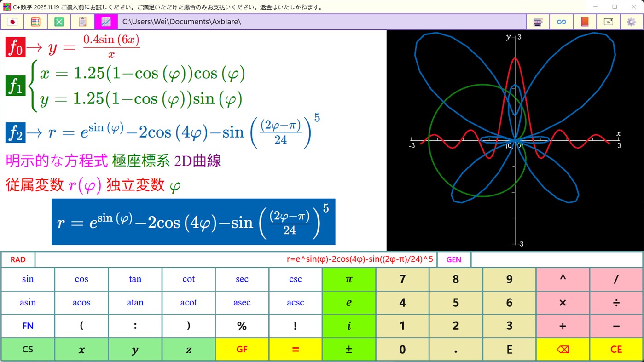Click the highlighted blue polar formula box
644x362 pixels.
pyautogui.click(x=193, y=221)
